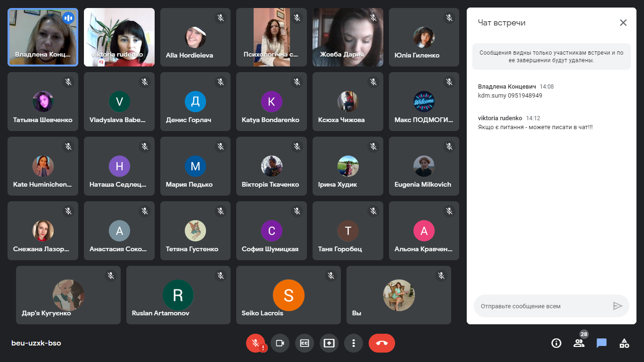Click Владлена Концевич sender name in chat
644x362 pixels.
[x=507, y=87]
